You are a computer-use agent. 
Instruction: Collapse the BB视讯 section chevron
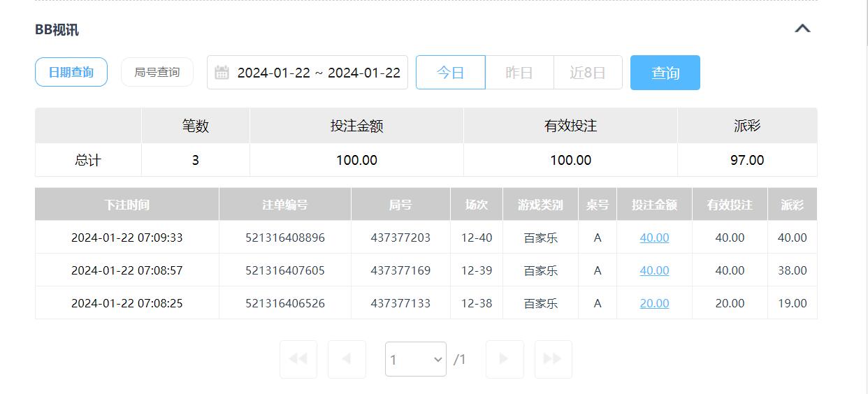[x=802, y=29]
